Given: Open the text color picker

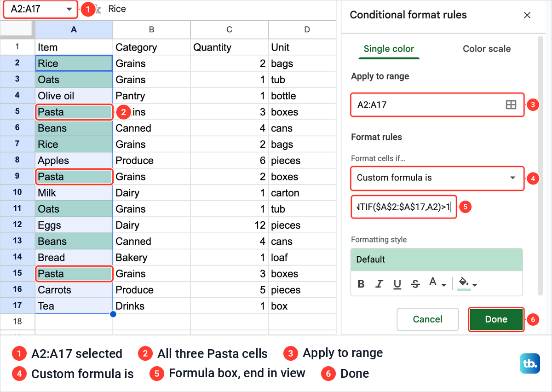Looking at the screenshot, I should tap(437, 283).
